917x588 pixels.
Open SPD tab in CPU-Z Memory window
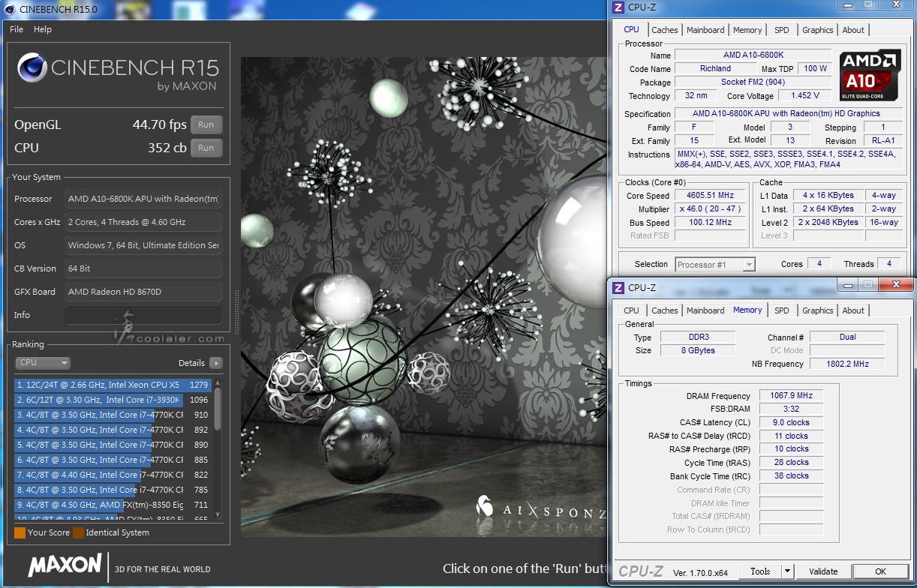pos(782,310)
